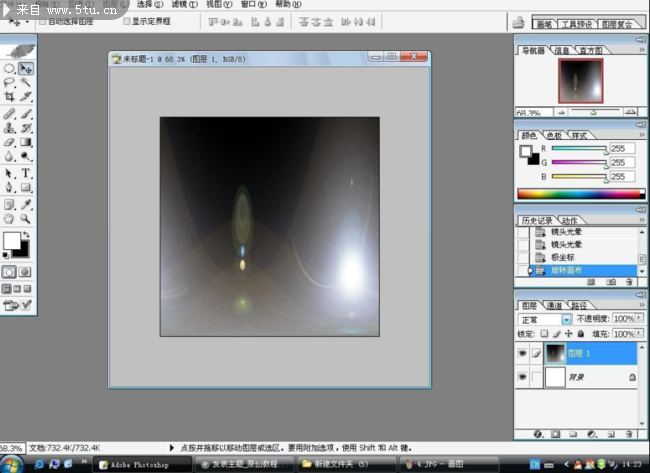Image resolution: width=650 pixels, height=473 pixels.
Task: Switch to the 色板 tab
Action: (553, 135)
